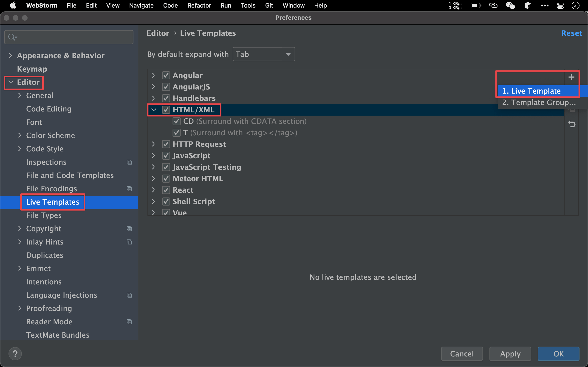Click the plus add template icon

pos(571,77)
